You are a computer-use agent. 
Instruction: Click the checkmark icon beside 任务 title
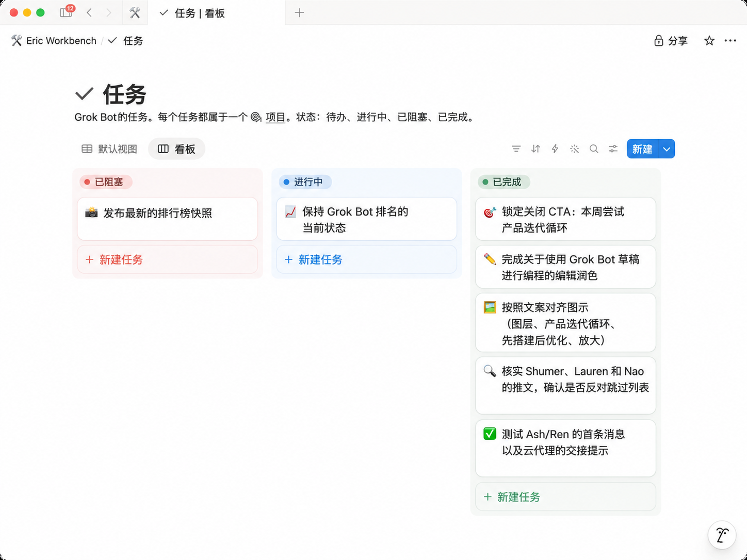[84, 94]
